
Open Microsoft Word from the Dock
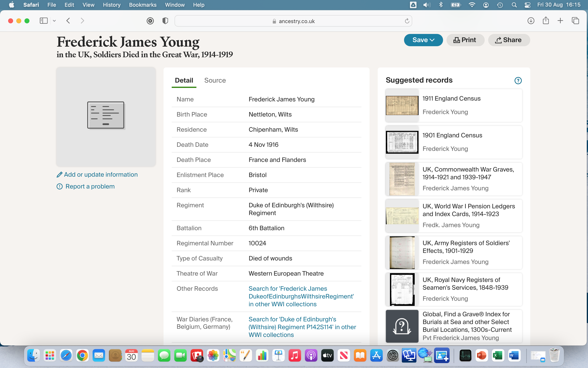click(x=514, y=356)
